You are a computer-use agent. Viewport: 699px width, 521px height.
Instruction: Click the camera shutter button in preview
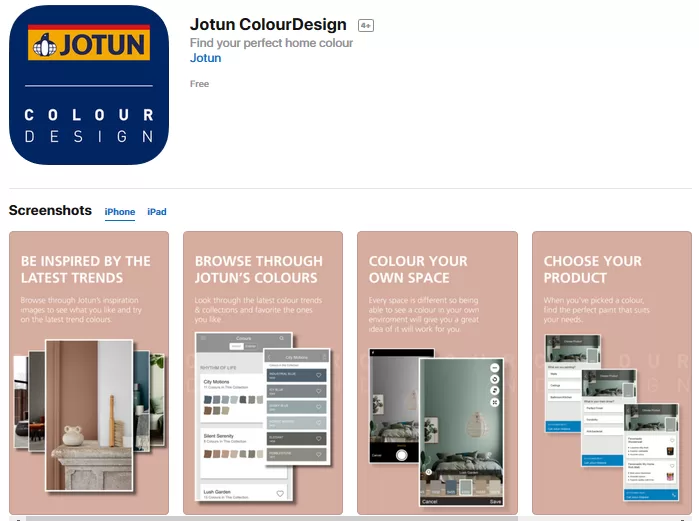[401, 455]
